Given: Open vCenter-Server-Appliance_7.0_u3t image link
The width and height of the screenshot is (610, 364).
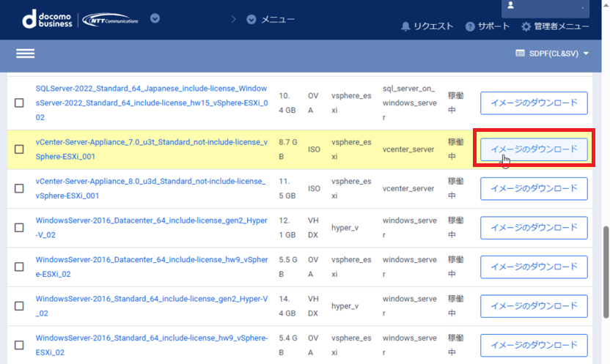Looking at the screenshot, I should 152,149.
